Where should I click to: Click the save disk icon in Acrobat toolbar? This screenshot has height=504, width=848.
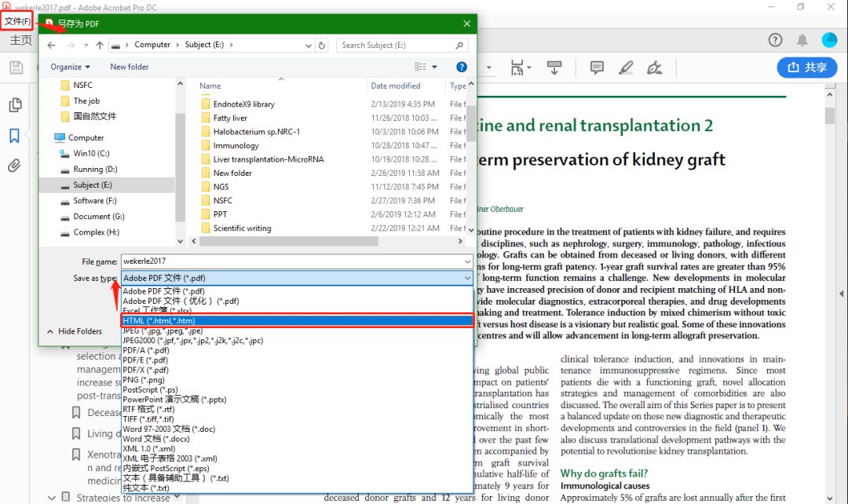(x=16, y=68)
